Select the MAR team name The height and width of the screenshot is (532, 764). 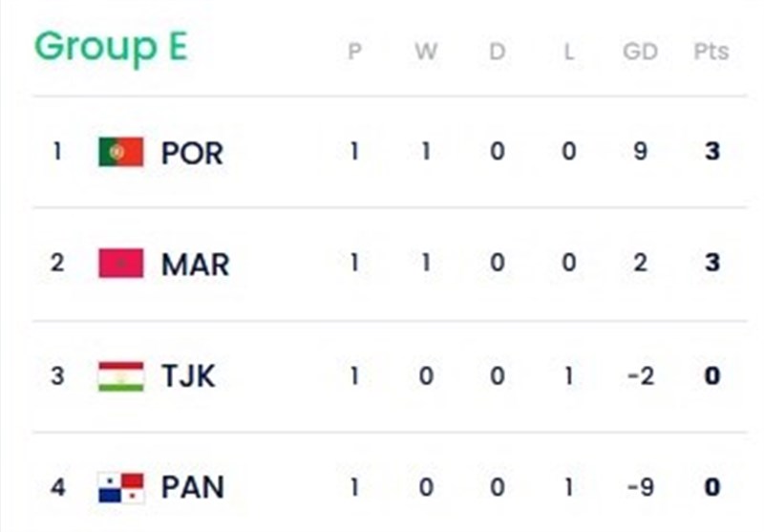click(195, 265)
